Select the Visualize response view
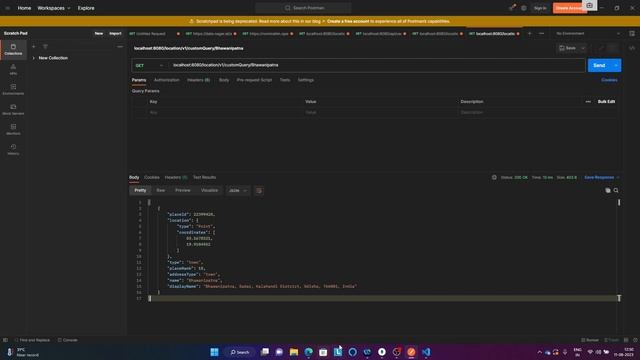This screenshot has height=360, width=640. 209,190
